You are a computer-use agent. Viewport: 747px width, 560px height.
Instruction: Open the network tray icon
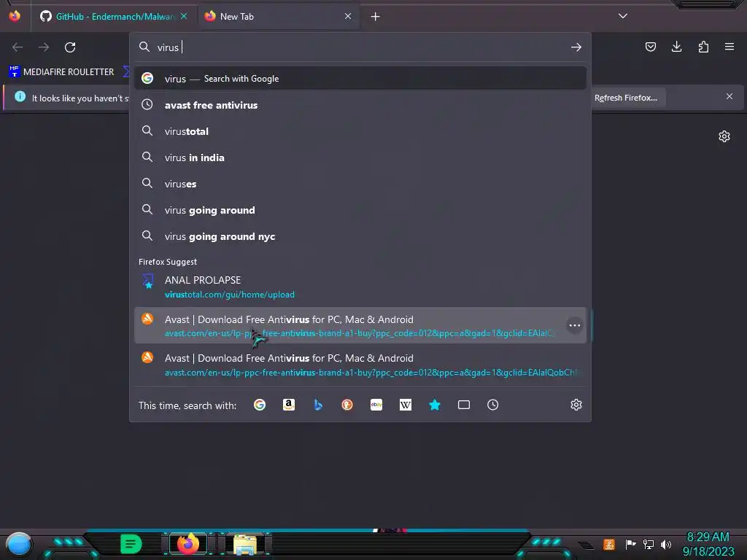(x=649, y=544)
